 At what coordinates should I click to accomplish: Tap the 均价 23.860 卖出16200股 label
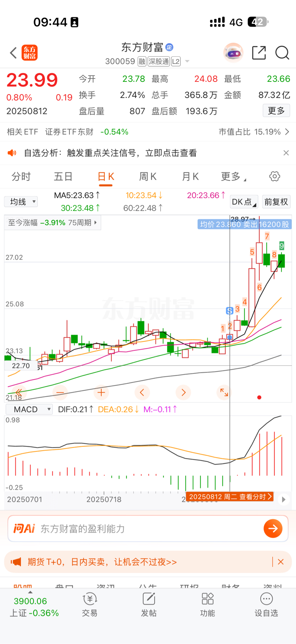245,225
